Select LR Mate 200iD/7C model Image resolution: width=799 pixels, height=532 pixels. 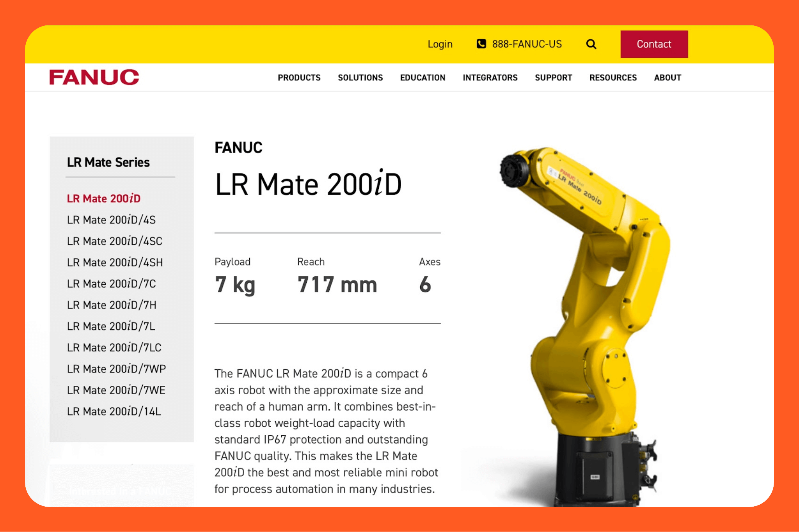click(x=112, y=284)
